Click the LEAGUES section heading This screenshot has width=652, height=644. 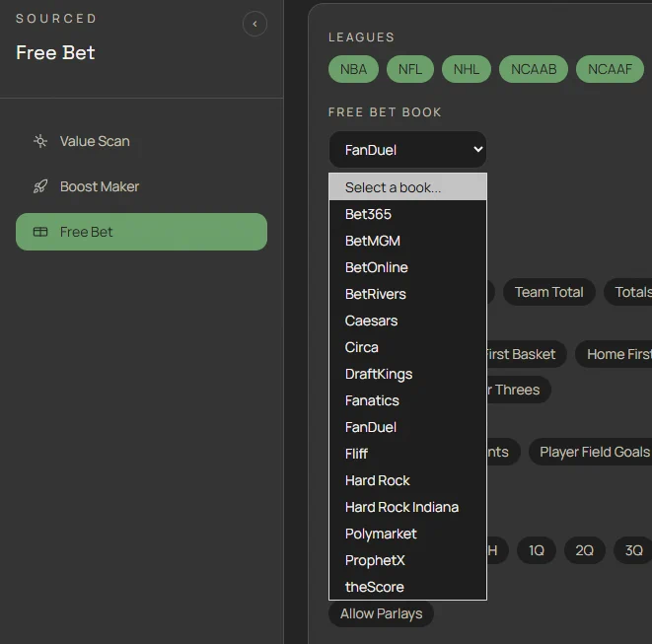tap(361, 37)
